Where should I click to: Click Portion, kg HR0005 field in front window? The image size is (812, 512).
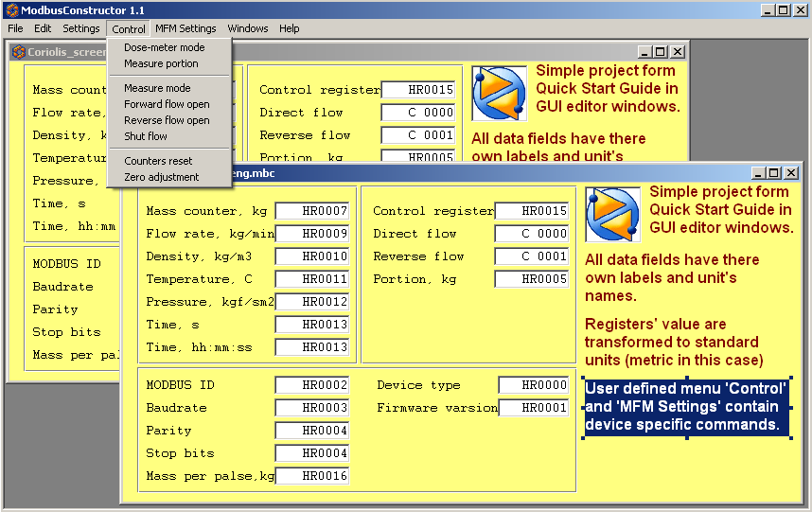[x=532, y=279]
